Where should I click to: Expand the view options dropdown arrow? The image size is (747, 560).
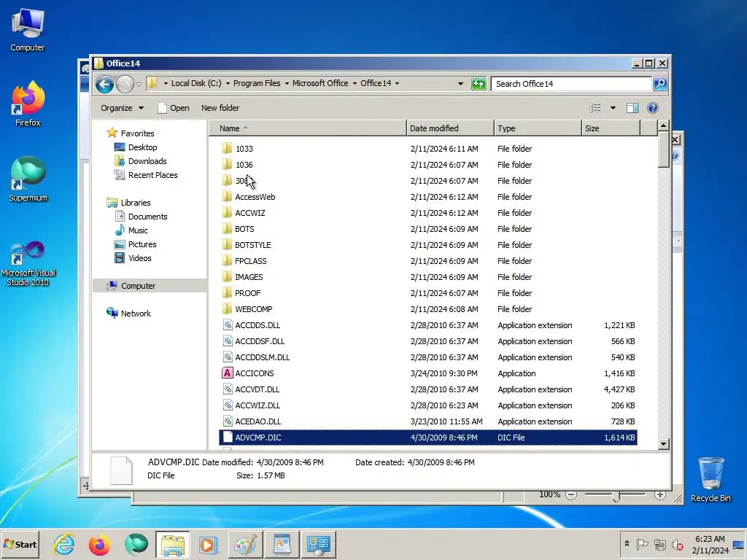[613, 108]
